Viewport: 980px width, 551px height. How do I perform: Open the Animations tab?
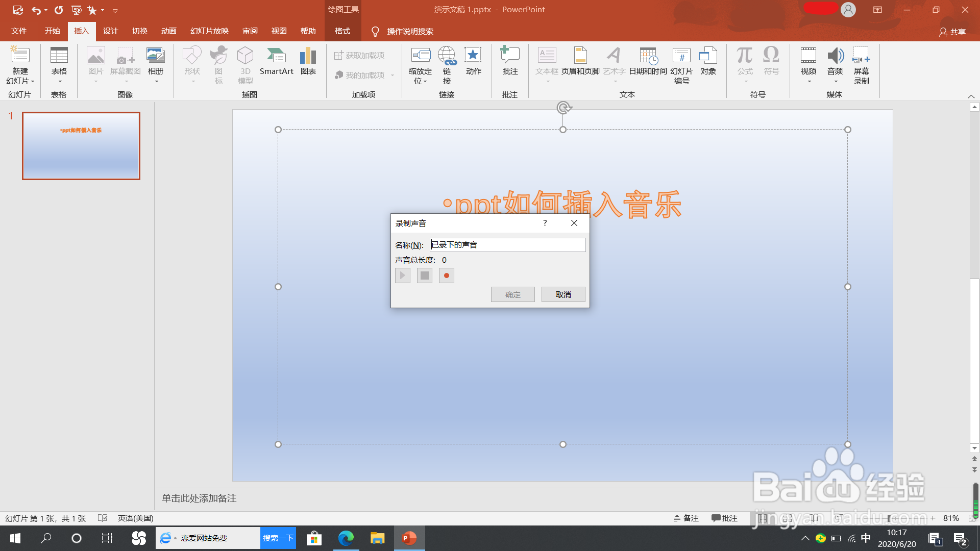point(168,31)
